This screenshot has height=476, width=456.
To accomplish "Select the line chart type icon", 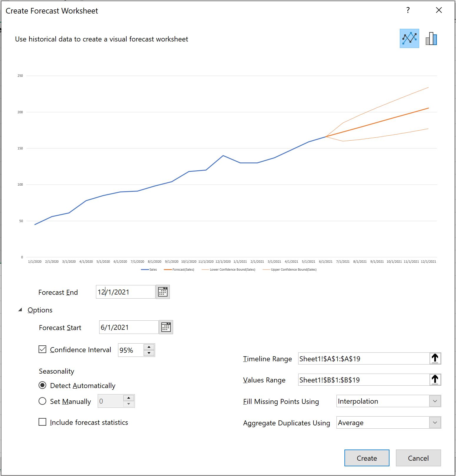I will click(x=409, y=38).
